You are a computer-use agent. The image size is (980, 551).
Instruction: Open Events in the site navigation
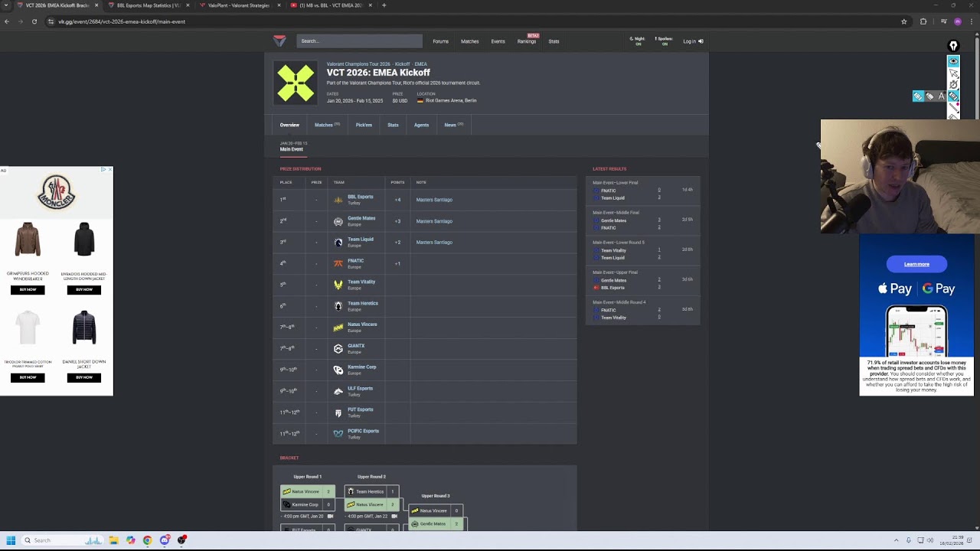pyautogui.click(x=498, y=41)
